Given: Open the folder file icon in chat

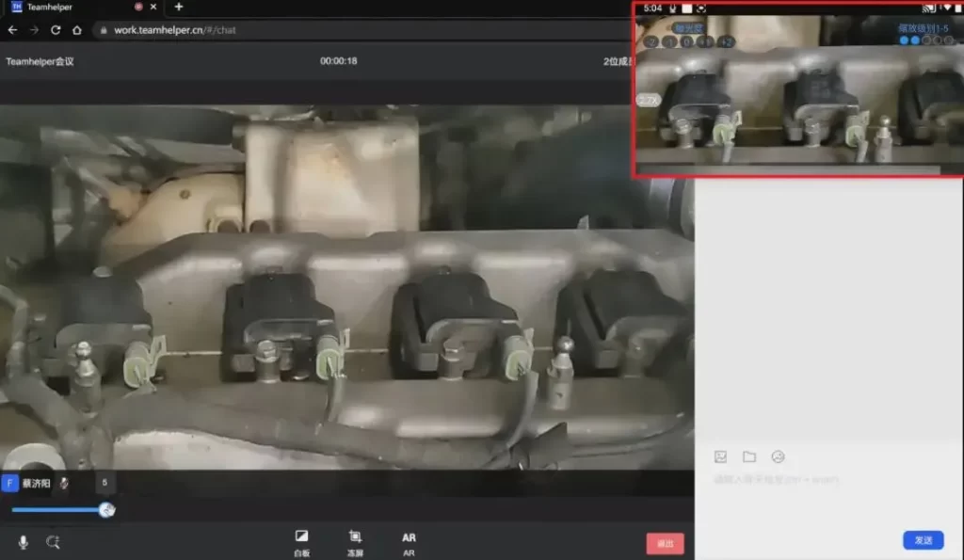Looking at the screenshot, I should (749, 456).
